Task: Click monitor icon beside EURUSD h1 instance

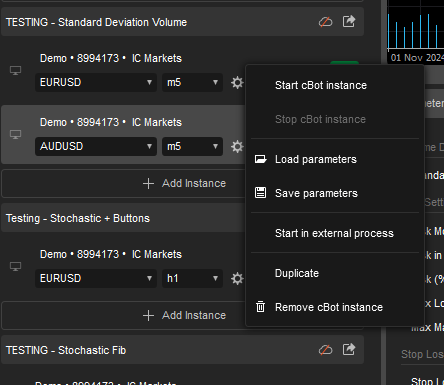Action: [15, 267]
